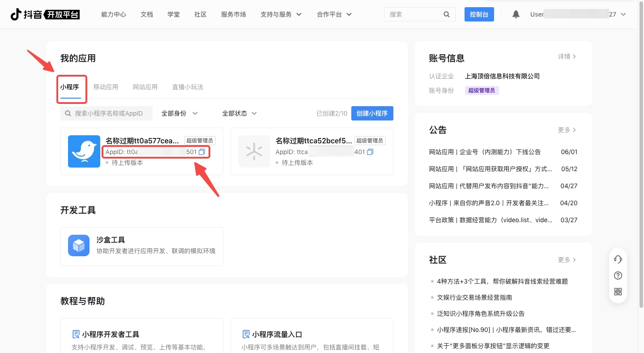
Task: Open 服务市场 in top navigation
Action: tap(234, 14)
